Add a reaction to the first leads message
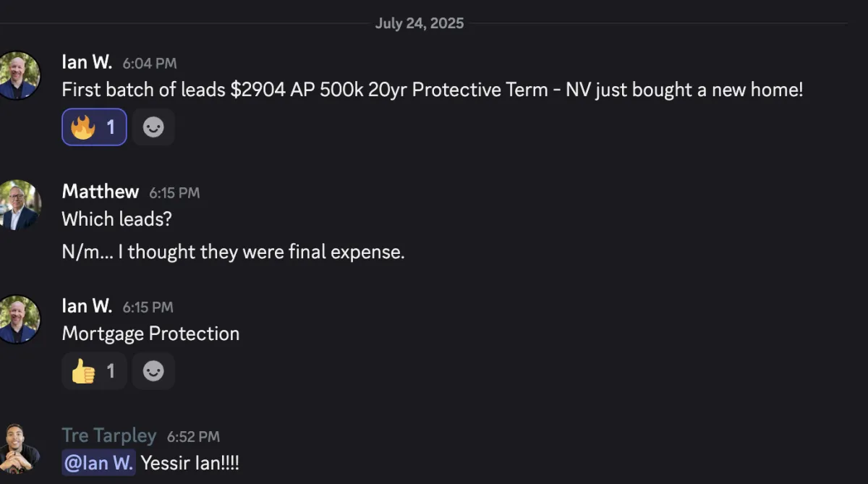Image resolution: width=868 pixels, height=484 pixels. click(x=153, y=127)
